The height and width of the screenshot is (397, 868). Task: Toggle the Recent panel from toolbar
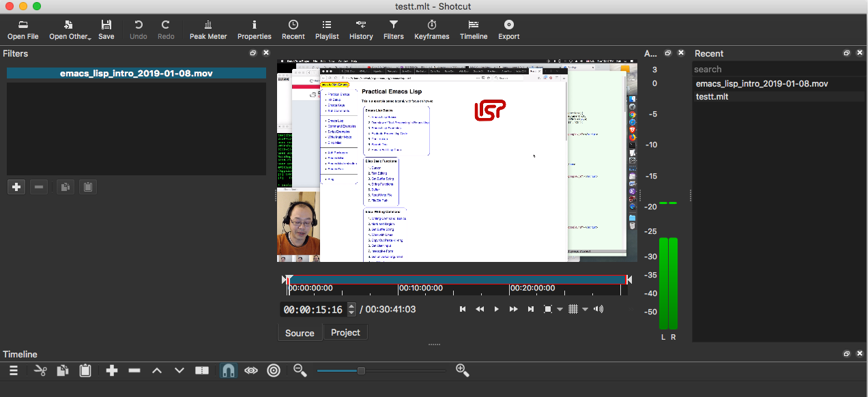point(293,29)
